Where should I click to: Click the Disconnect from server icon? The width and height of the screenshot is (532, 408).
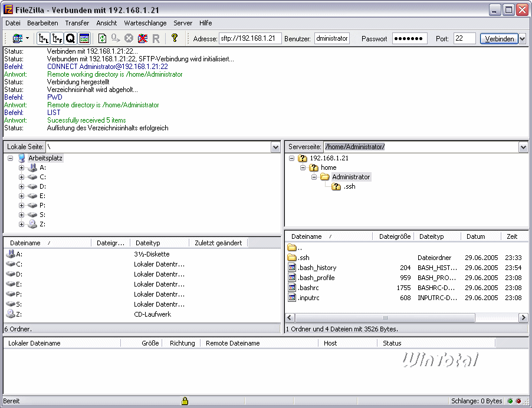point(143,38)
